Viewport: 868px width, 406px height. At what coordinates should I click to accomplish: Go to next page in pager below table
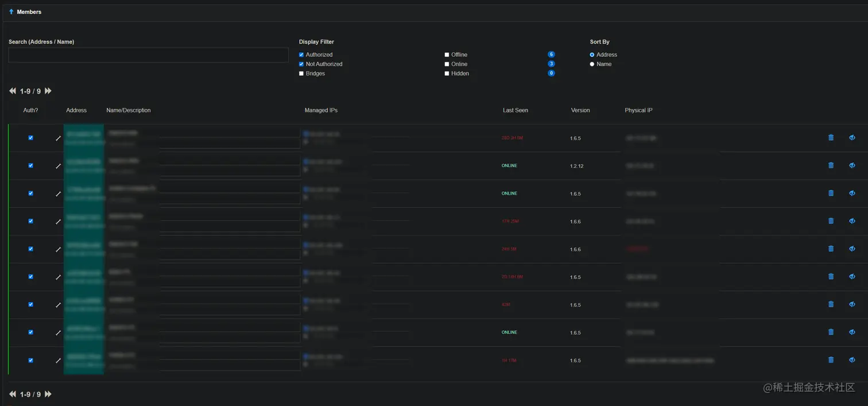[x=48, y=394]
